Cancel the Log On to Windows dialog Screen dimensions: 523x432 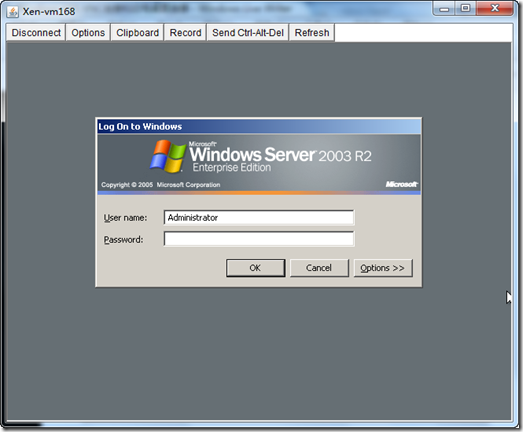click(x=319, y=268)
